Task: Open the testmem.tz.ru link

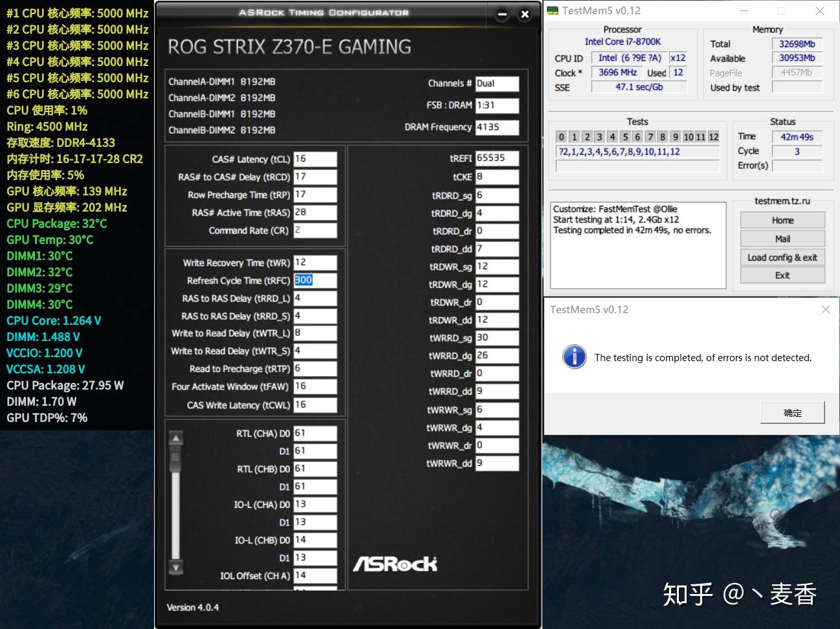Action: point(782,201)
